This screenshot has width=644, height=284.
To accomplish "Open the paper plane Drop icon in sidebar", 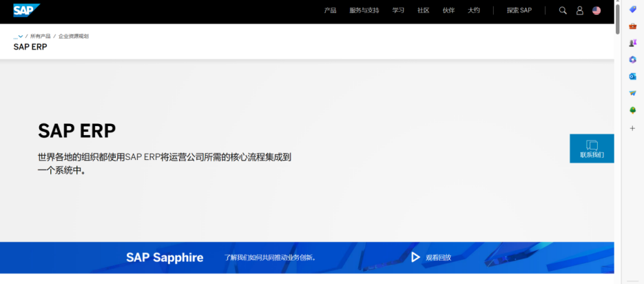I will 632,93.
